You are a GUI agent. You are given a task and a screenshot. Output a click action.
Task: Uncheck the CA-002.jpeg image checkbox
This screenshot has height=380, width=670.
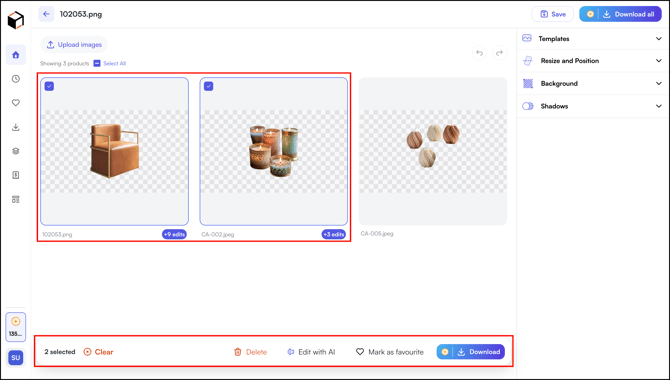209,86
